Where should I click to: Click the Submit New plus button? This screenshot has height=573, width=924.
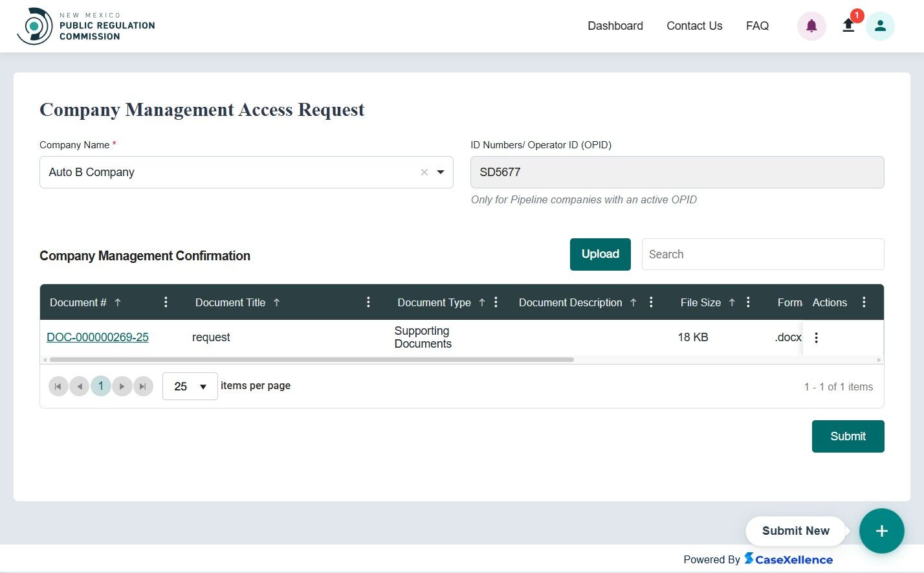882,531
